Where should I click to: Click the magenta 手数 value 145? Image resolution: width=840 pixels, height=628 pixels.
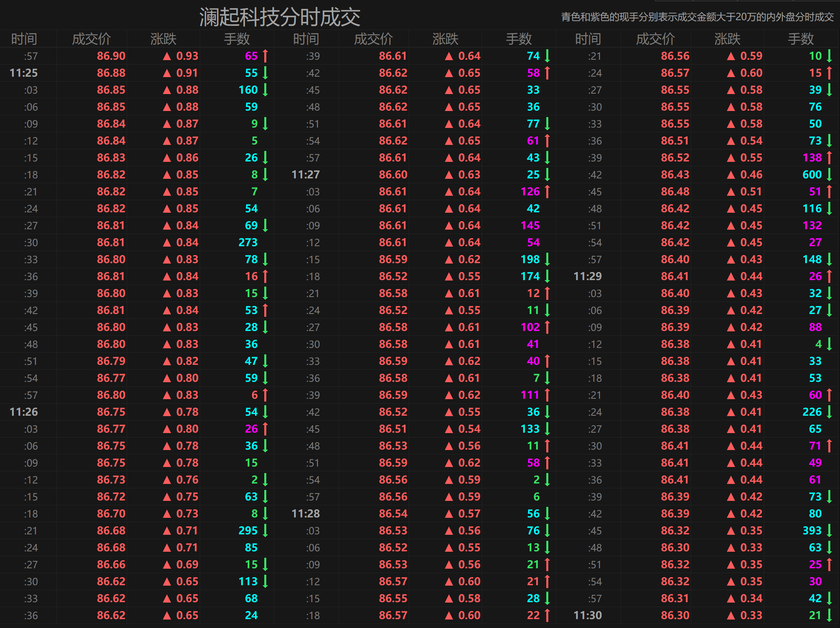530,226
